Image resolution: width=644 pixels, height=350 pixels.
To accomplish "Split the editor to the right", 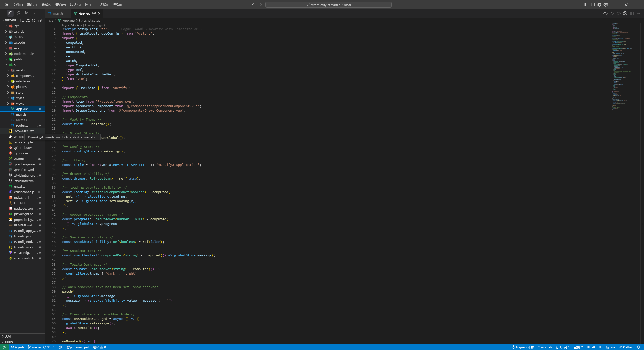I will [x=632, y=13].
